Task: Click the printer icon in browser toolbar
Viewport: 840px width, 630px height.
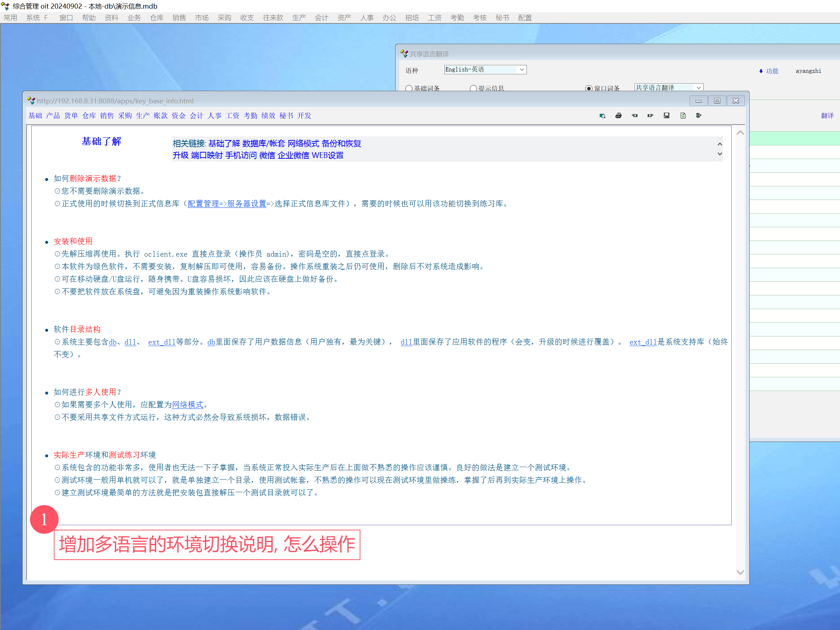Action: (x=618, y=116)
